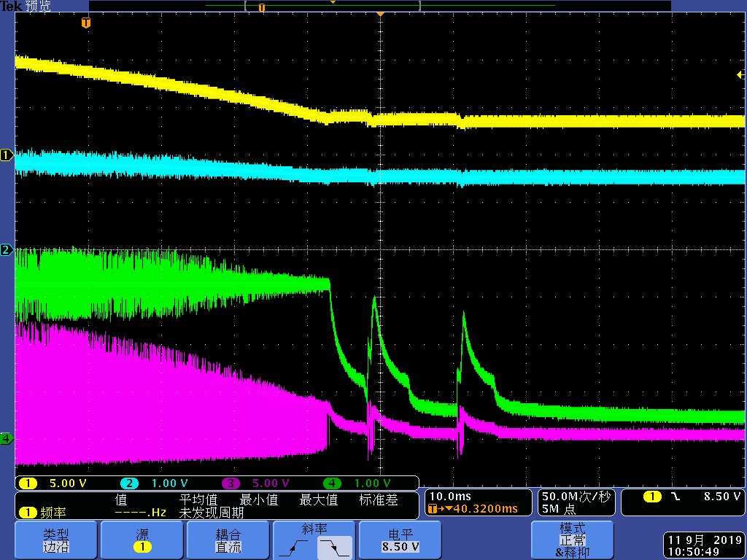This screenshot has height=560, width=747.
Task: Click the 未发现周期 measurement status text
Action: pos(211,513)
